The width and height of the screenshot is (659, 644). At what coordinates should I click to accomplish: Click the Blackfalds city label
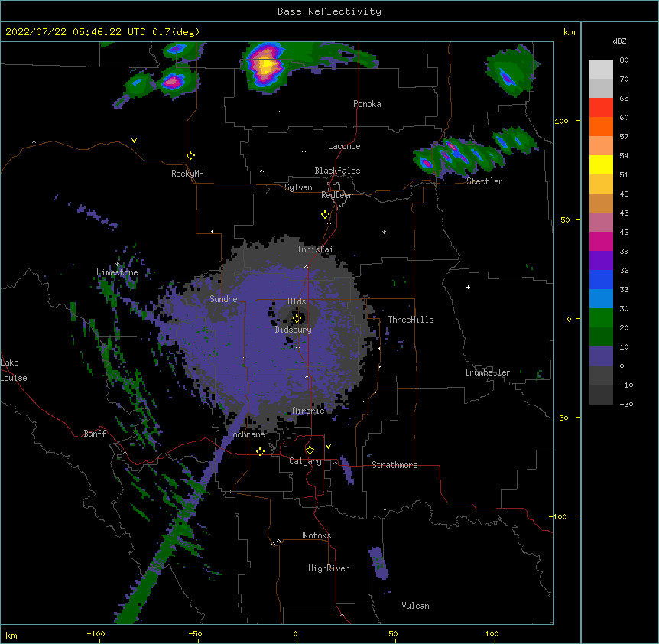point(337,171)
